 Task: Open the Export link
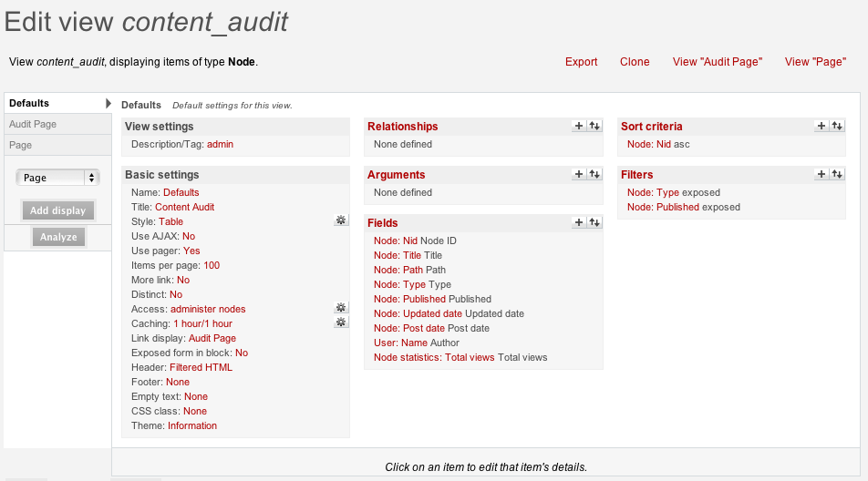click(581, 62)
